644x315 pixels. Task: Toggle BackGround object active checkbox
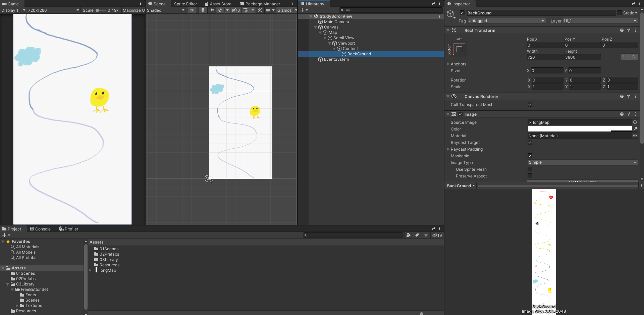tap(462, 13)
